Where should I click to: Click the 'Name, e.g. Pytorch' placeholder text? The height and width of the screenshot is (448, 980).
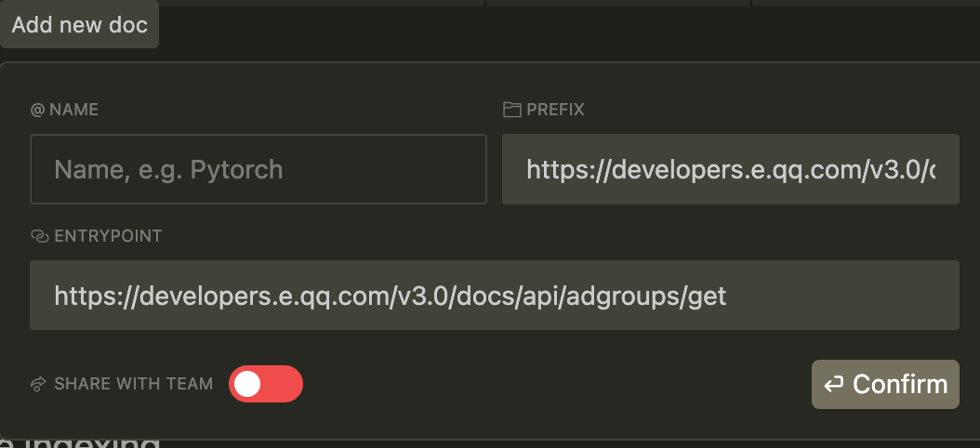(x=168, y=170)
